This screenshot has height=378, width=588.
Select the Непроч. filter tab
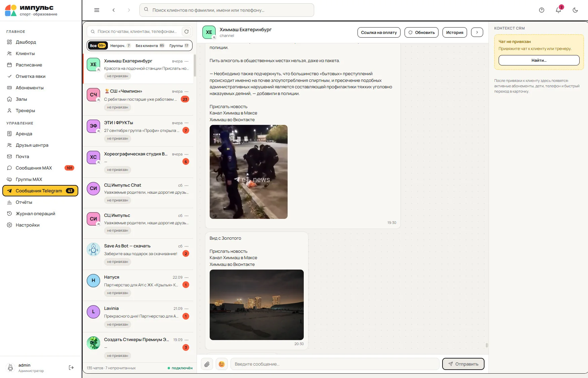[120, 46]
